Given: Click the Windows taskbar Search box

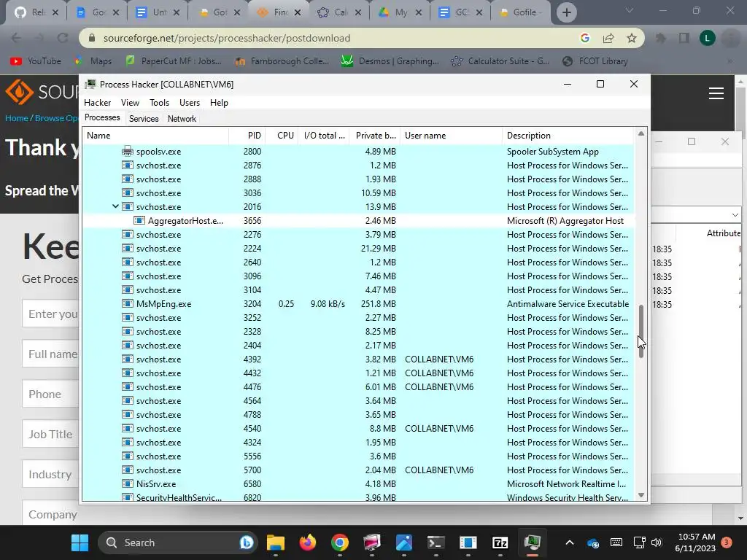Looking at the screenshot, I should 178,542.
